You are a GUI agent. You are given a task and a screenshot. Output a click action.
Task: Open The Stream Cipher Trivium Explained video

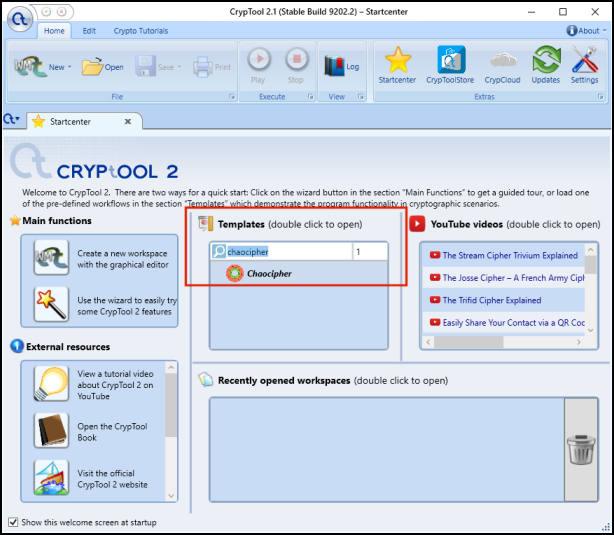point(504,255)
